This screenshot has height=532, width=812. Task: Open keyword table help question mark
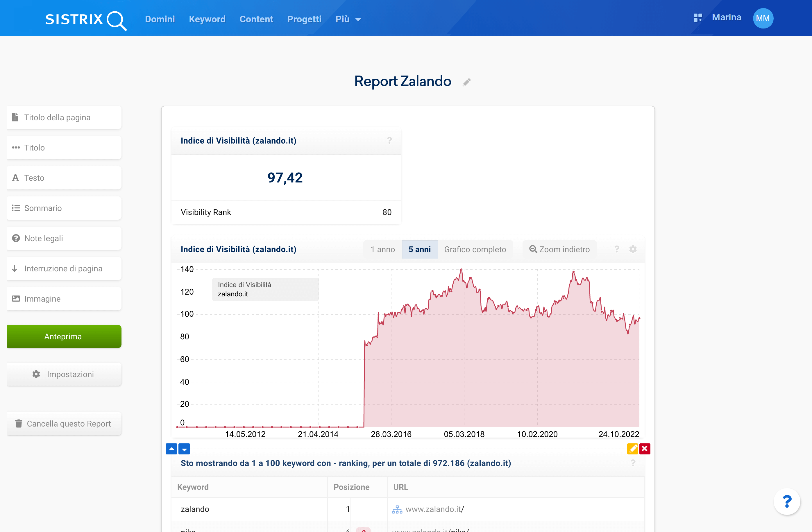[x=633, y=463]
